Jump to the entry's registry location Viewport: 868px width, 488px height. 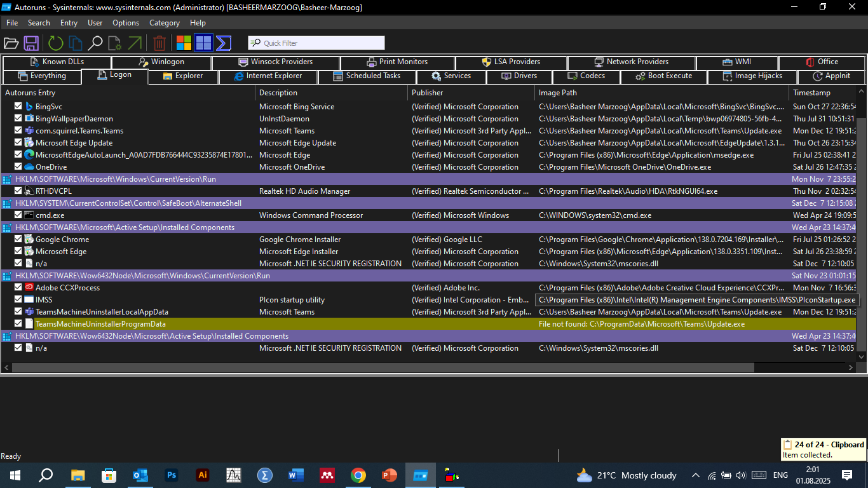point(135,43)
